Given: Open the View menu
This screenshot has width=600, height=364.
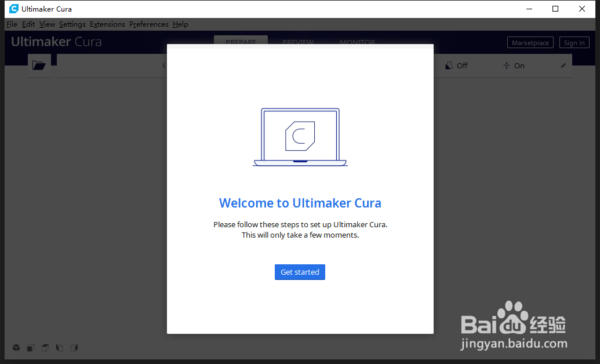Looking at the screenshot, I should pyautogui.click(x=47, y=24).
